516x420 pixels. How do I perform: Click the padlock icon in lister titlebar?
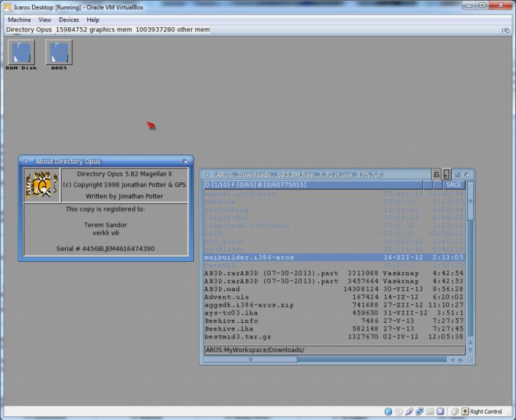coord(436,175)
